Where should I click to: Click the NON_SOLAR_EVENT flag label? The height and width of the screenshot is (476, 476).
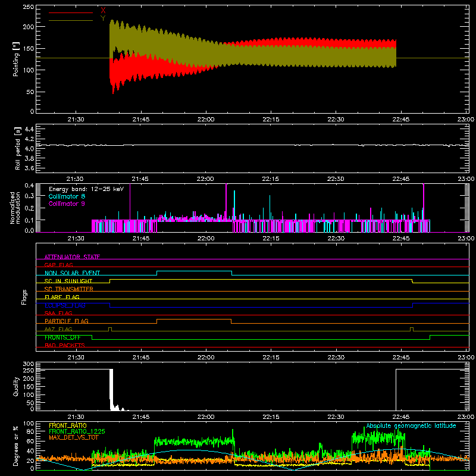point(72,273)
